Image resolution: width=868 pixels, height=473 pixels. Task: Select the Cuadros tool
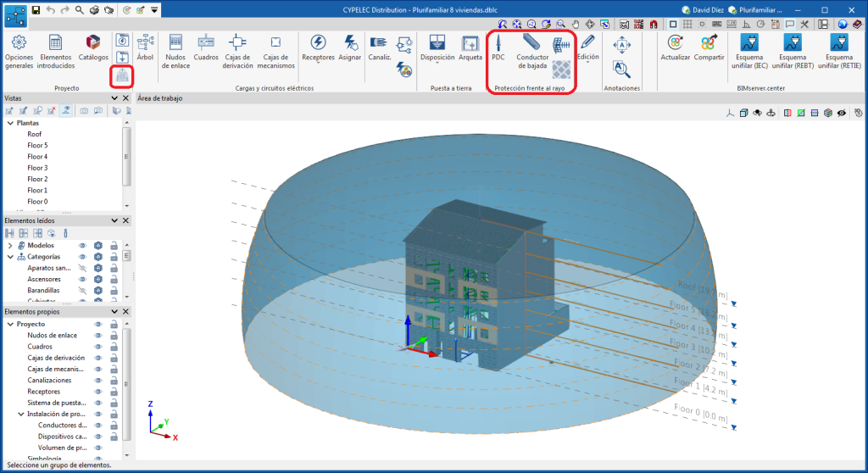point(206,47)
